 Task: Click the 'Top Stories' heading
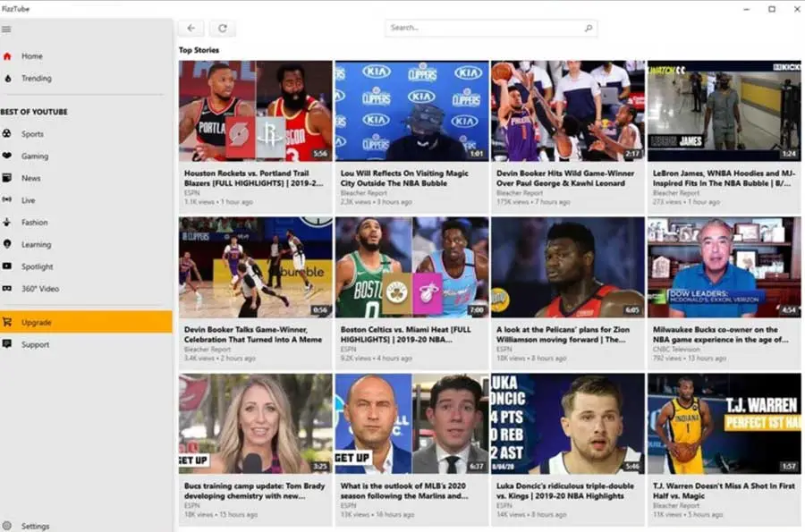[199, 50]
